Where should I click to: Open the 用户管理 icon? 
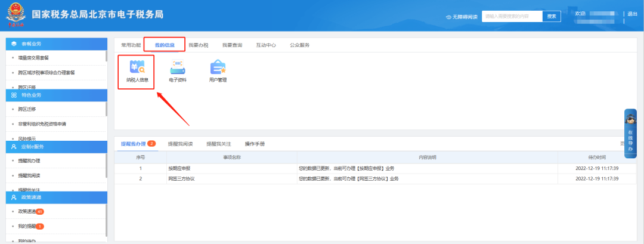[x=218, y=69]
